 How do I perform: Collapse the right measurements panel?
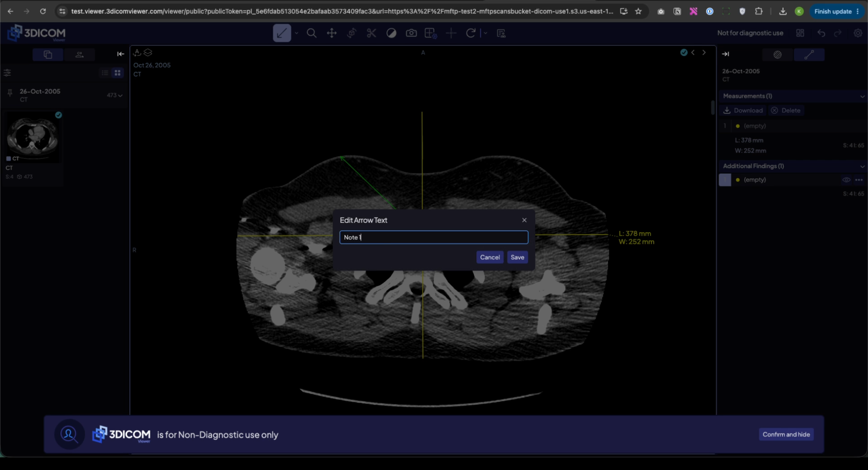coord(726,54)
